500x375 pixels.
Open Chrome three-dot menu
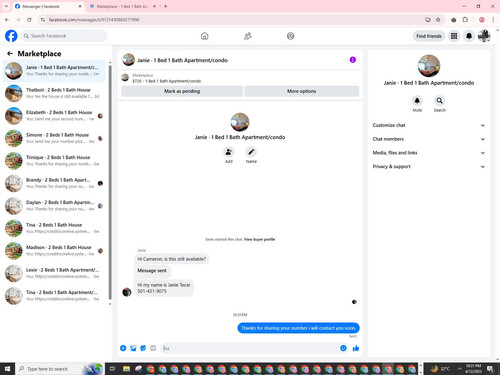click(493, 20)
